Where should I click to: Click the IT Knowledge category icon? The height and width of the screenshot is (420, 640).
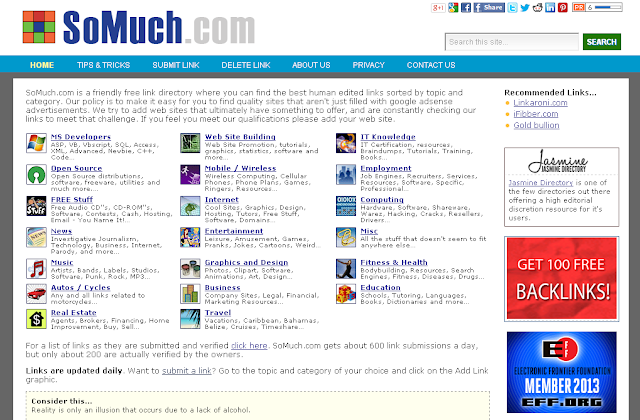point(346,143)
